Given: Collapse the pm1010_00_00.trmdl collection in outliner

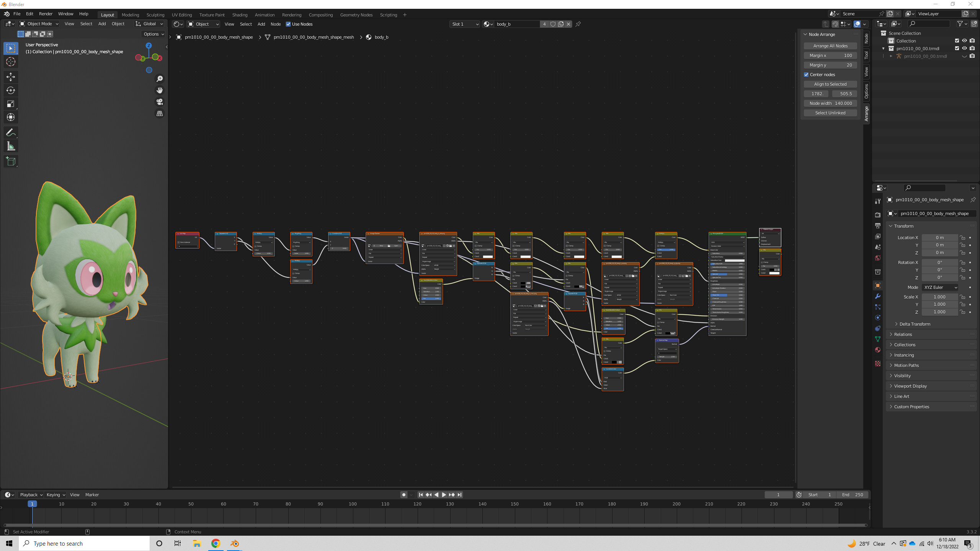Looking at the screenshot, I should [x=884, y=49].
